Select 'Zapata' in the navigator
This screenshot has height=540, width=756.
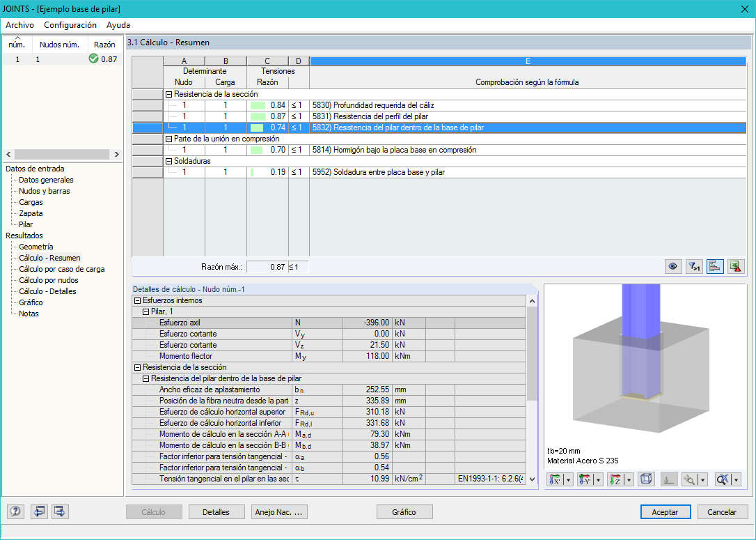[31, 213]
